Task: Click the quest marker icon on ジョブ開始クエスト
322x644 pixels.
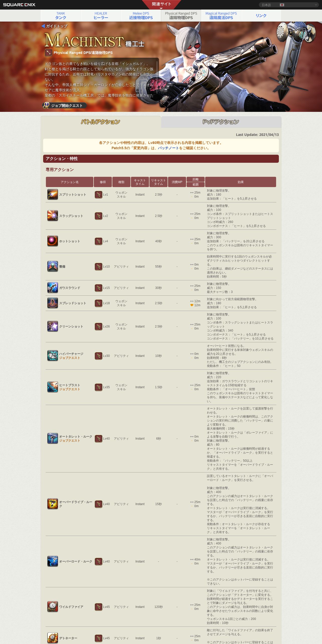Action: point(46,105)
